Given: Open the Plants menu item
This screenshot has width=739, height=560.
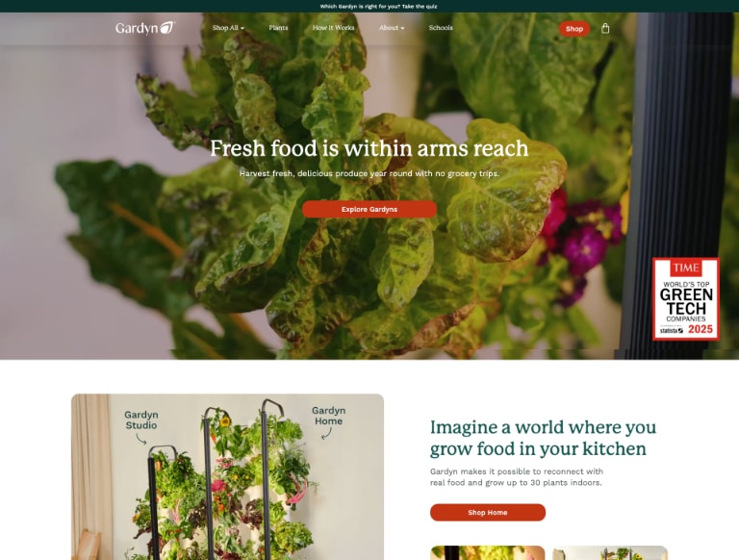Looking at the screenshot, I should pos(278,28).
